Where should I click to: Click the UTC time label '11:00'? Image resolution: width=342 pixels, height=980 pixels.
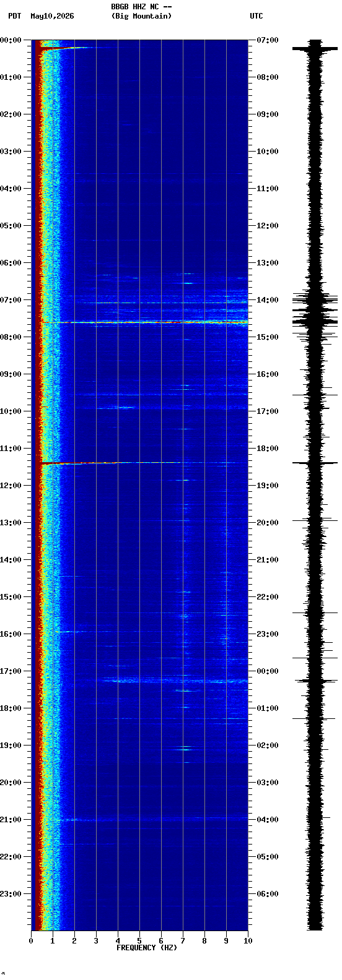pos(268,189)
